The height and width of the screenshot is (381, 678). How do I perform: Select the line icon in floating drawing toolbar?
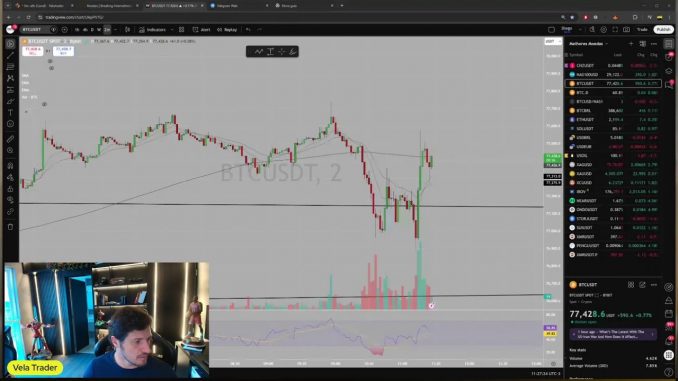click(259, 52)
